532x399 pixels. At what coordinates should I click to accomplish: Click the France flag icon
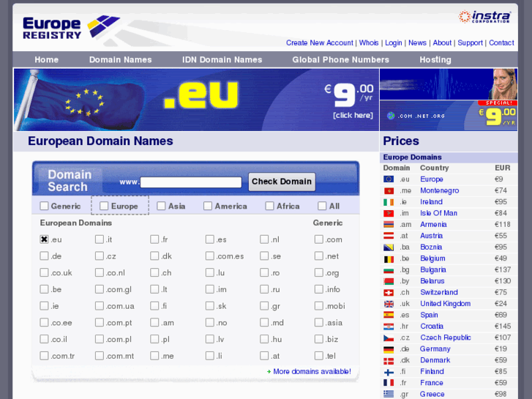pos(389,383)
